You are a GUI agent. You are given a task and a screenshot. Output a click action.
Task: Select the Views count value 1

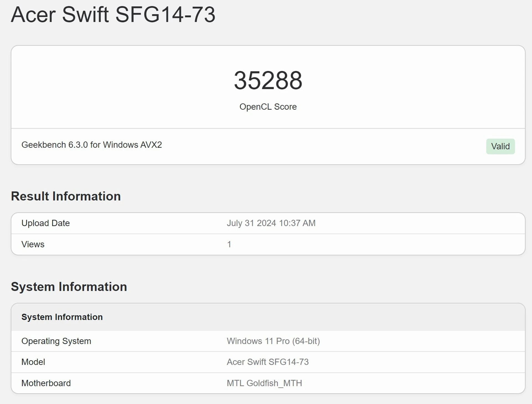click(229, 244)
